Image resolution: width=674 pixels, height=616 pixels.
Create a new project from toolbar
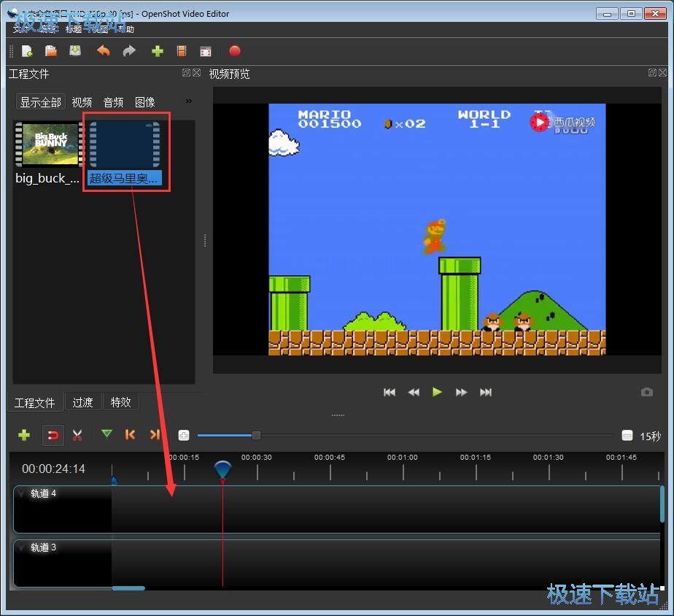point(27,51)
